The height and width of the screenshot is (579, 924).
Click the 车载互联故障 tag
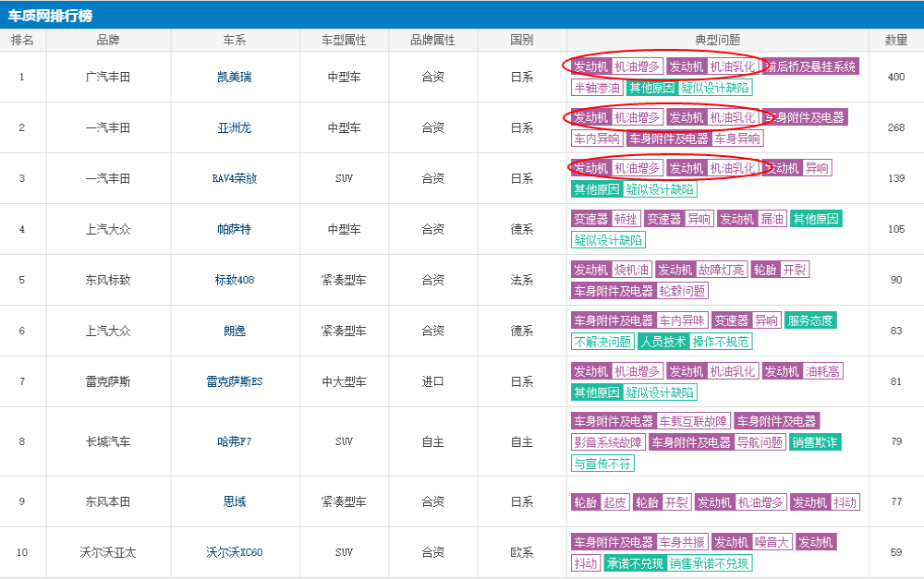tap(693, 421)
